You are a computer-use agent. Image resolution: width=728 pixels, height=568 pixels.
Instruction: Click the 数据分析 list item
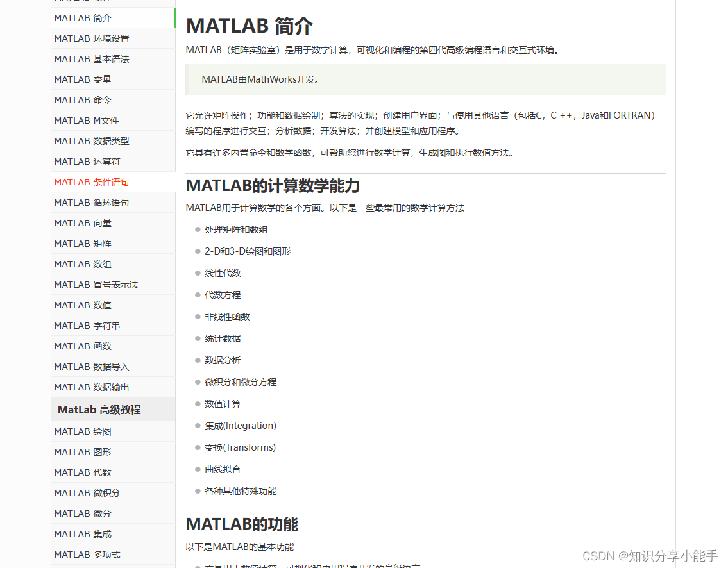click(x=223, y=360)
